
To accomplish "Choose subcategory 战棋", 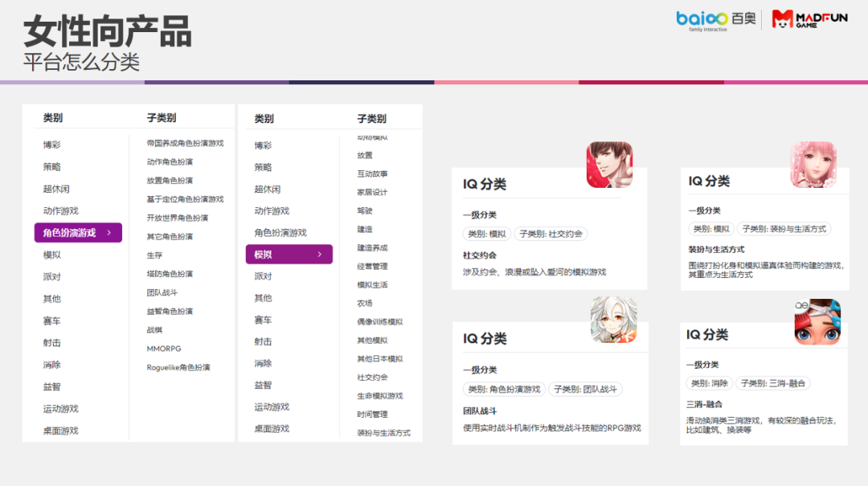I will coord(154,330).
